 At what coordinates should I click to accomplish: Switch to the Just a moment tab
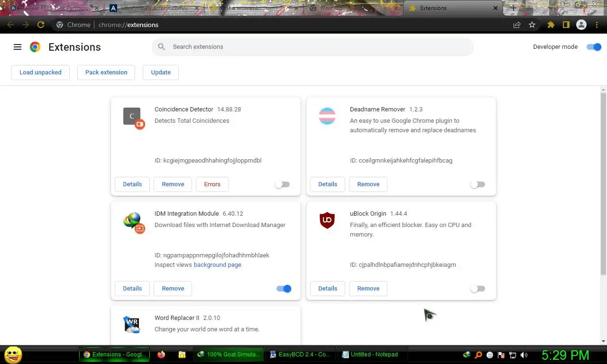coord(254,8)
